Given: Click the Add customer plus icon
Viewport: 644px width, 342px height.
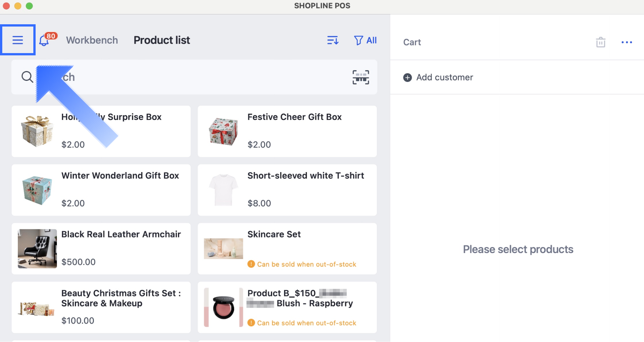Looking at the screenshot, I should [x=408, y=77].
